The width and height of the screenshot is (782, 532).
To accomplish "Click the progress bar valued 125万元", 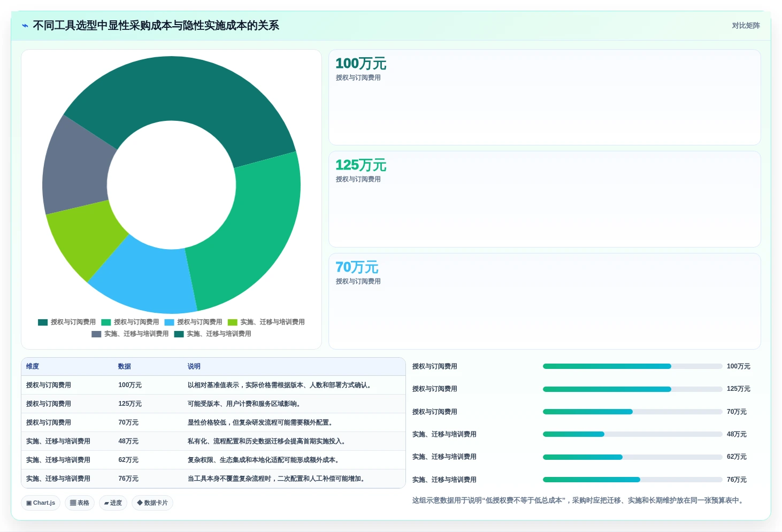I will click(x=633, y=389).
